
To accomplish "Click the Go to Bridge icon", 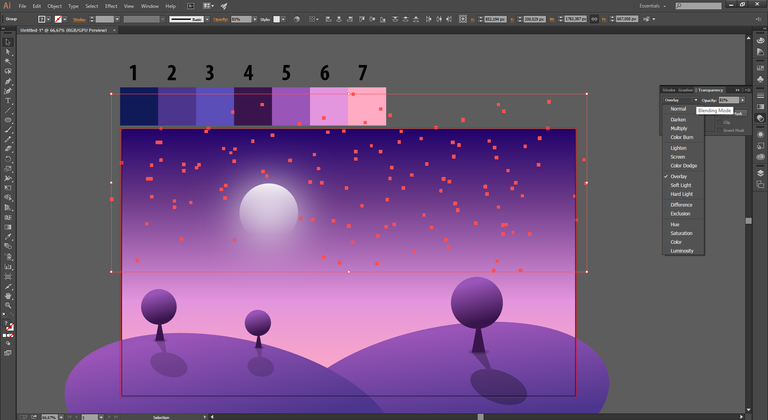I will click(191, 6).
